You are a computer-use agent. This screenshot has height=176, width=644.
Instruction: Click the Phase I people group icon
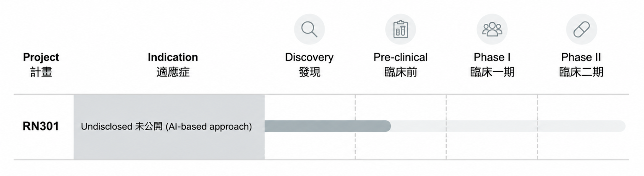click(492, 29)
